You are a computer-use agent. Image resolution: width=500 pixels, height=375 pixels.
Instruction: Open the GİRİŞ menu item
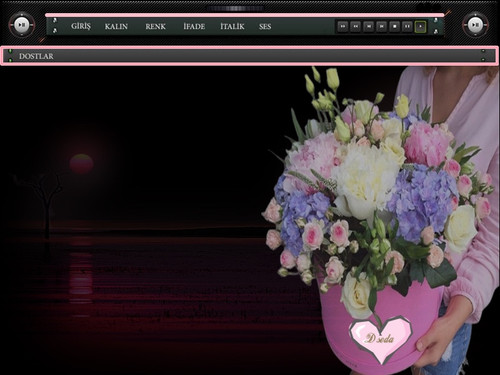[x=81, y=26]
